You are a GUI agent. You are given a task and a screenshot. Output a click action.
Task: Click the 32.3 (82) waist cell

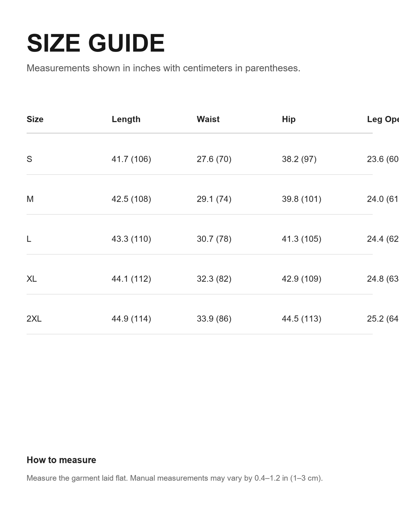tap(214, 279)
